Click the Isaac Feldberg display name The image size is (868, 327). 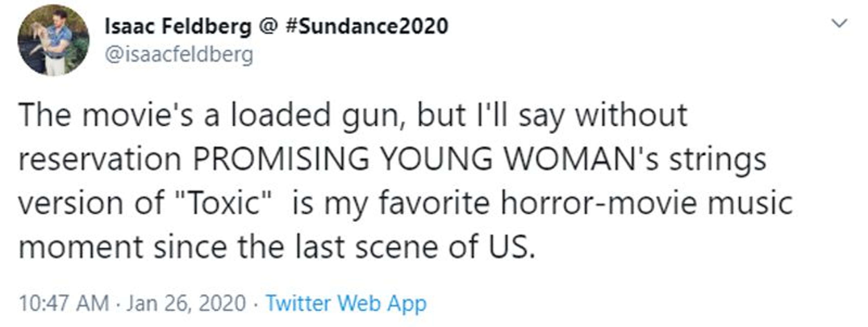178,26
